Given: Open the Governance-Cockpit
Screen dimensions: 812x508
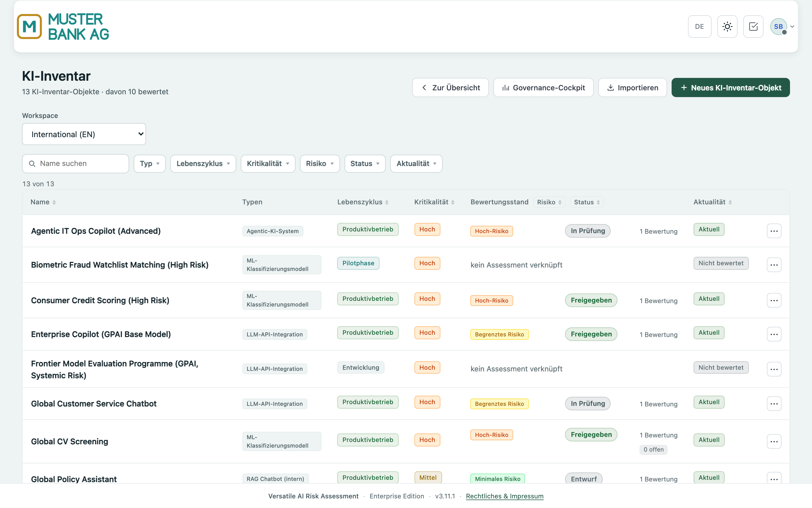Looking at the screenshot, I should tap(543, 88).
